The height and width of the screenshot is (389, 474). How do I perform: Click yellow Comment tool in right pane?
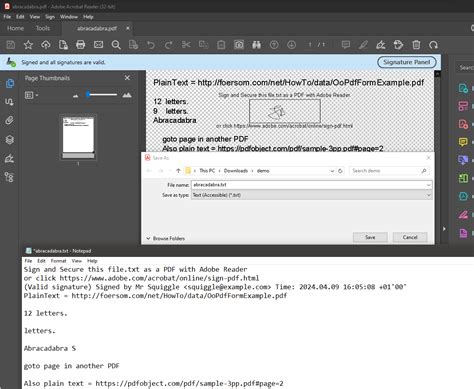pos(463,142)
